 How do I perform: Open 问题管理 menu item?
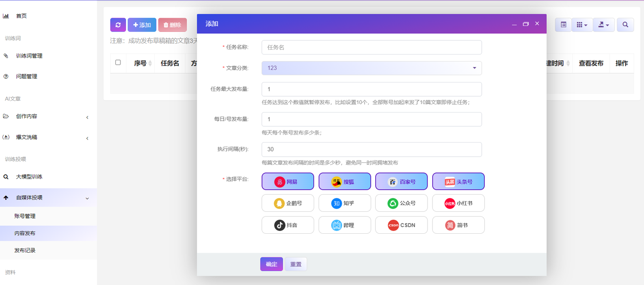pos(27,77)
